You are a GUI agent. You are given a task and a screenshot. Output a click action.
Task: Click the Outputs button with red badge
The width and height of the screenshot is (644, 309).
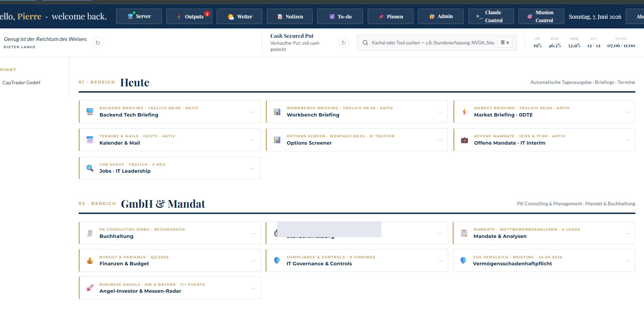pyautogui.click(x=189, y=16)
